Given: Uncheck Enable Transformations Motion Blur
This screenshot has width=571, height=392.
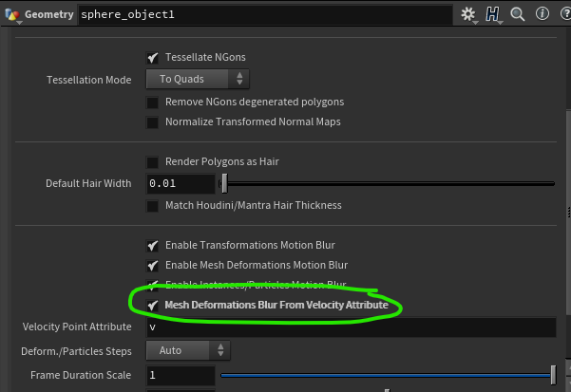Looking at the screenshot, I should pos(152,245).
